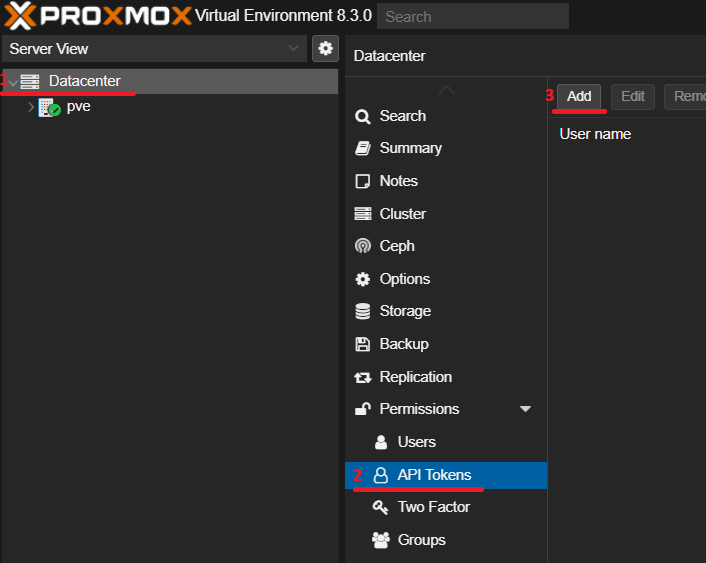Viewport: 706px width, 563px height.
Task: Click the Users person icon
Action: pyautogui.click(x=381, y=442)
